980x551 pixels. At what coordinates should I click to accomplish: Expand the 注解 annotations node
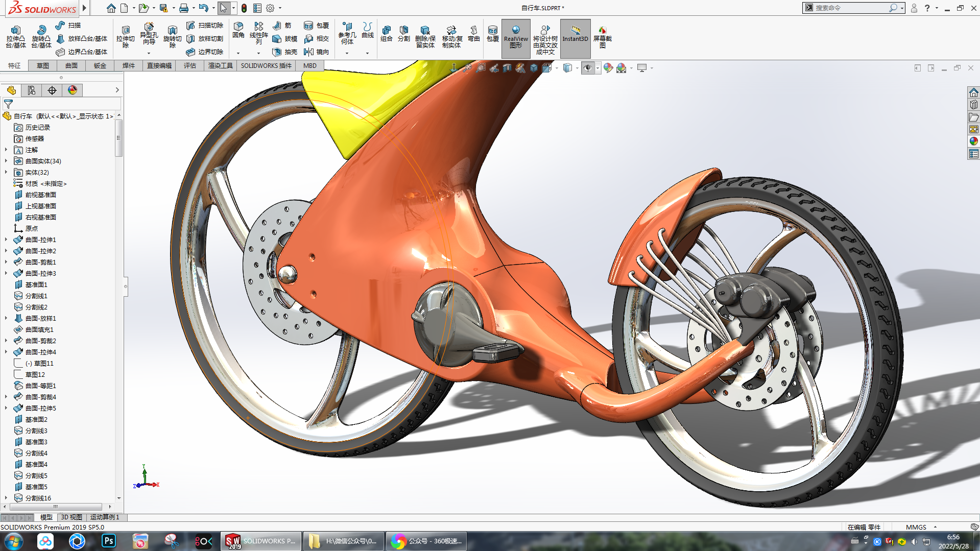point(6,150)
